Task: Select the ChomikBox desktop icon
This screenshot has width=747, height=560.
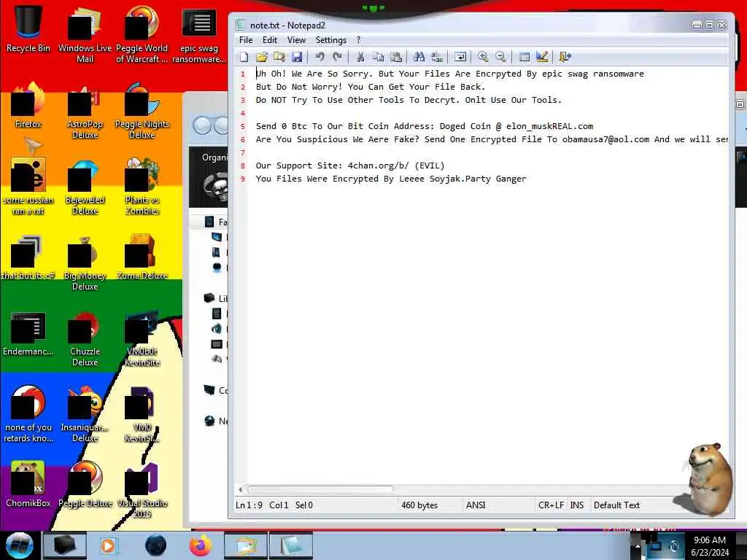Action: coord(28,485)
